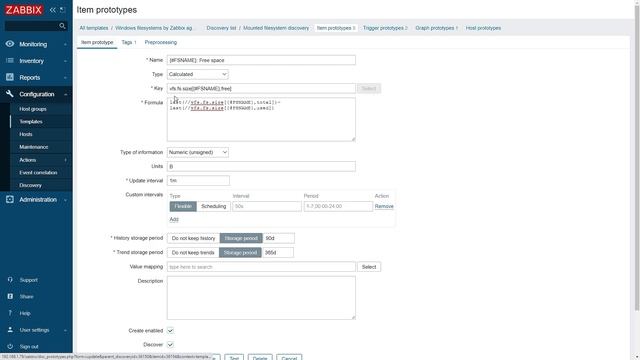Choose history Storage period option
Screen dimensions: 640x360
point(241,238)
